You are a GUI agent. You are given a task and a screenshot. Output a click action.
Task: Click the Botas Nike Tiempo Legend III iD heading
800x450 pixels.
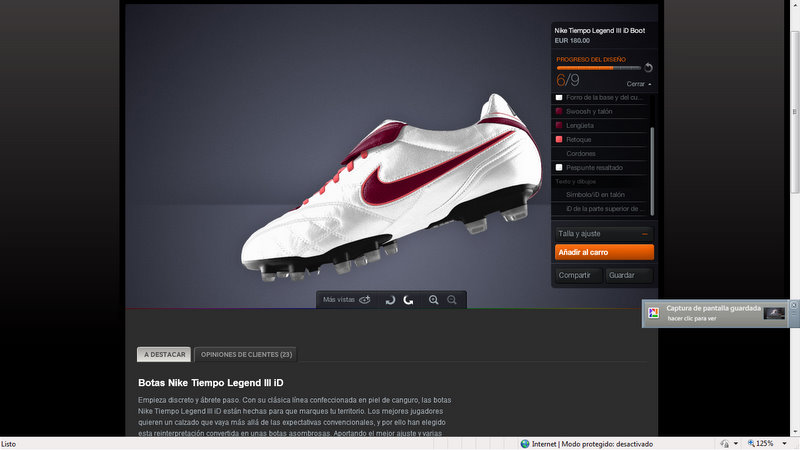[211, 383]
